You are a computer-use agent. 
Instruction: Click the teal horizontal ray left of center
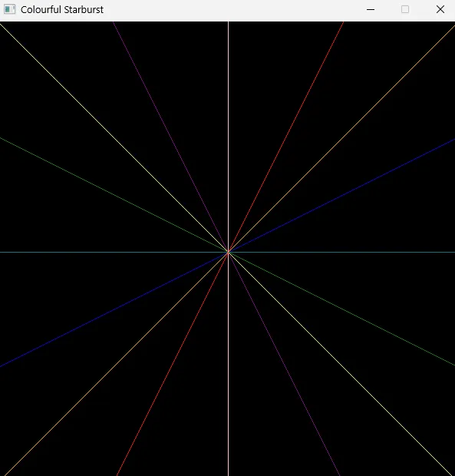click(114, 252)
